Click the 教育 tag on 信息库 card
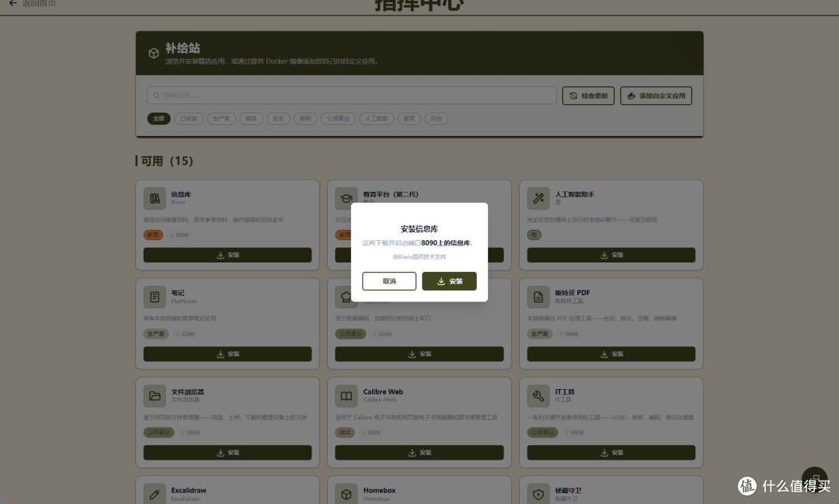Viewport: 839px width, 504px height. click(153, 235)
